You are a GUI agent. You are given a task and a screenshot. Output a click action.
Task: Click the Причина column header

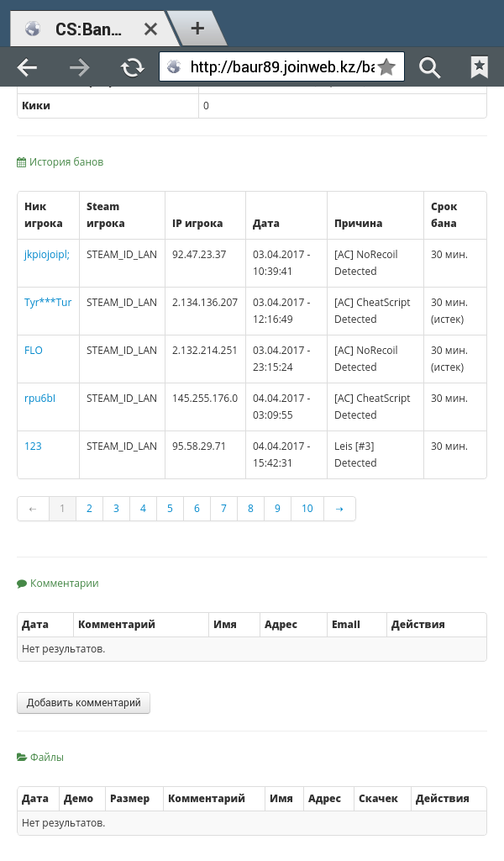[358, 223]
